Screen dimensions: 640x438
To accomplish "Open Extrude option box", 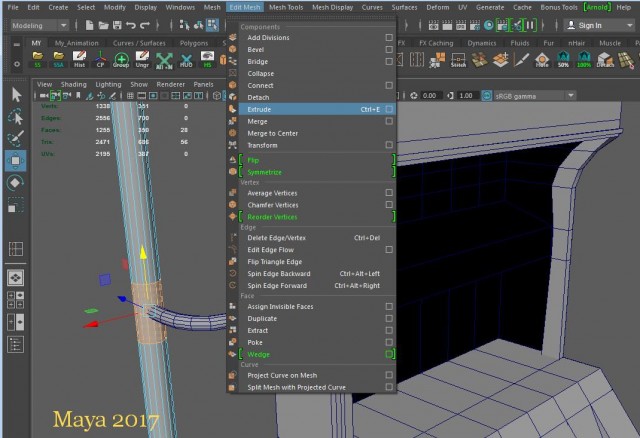I will pos(389,109).
